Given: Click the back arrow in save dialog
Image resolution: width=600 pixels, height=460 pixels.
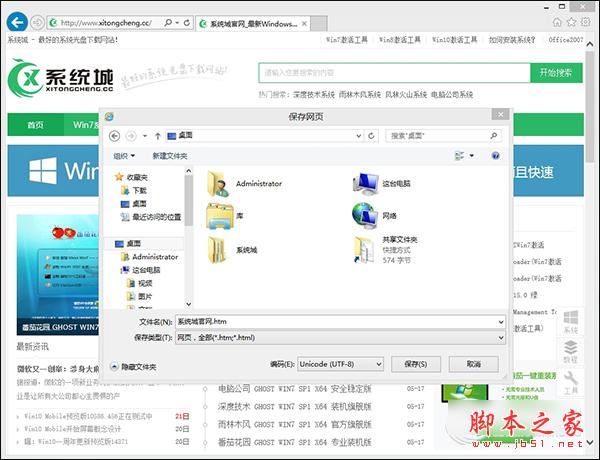Looking at the screenshot, I should tap(114, 136).
